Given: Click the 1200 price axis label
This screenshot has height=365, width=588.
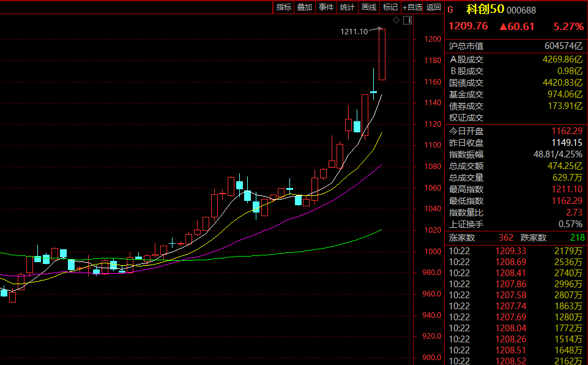Looking at the screenshot, I should (433, 39).
